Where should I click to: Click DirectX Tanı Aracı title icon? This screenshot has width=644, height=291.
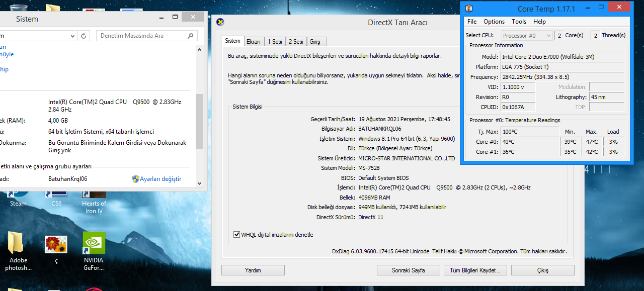pyautogui.click(x=220, y=22)
